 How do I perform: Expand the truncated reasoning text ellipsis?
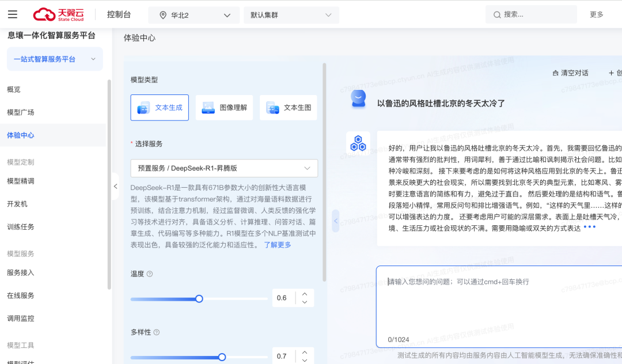(590, 227)
